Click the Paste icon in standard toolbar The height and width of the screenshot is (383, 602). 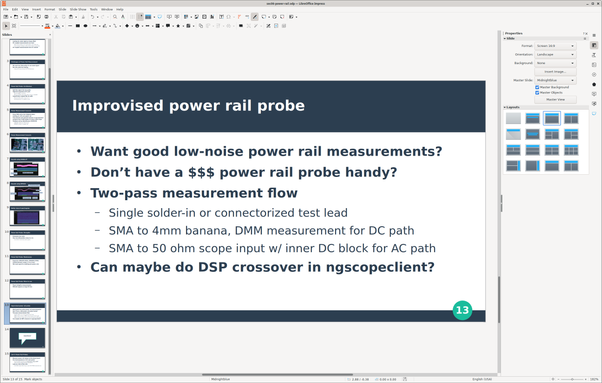[71, 17]
